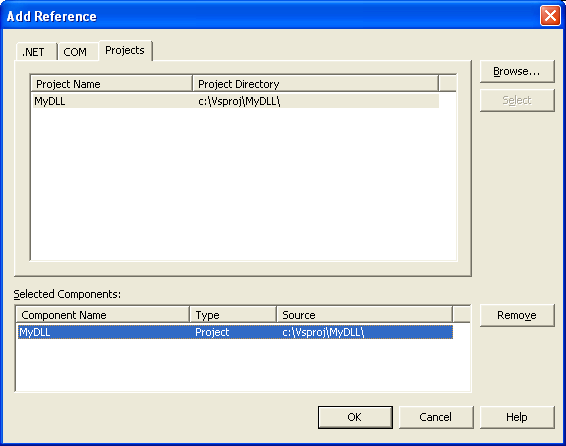Cancel the Add Reference dialog
The width and height of the screenshot is (566, 446).
(x=436, y=417)
